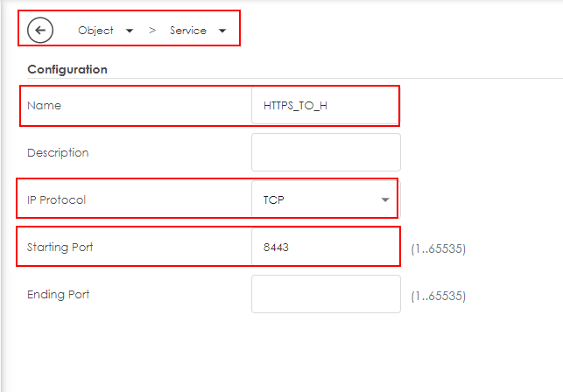Click the Starting Port range hint text
The width and height of the screenshot is (563, 392).
[438, 248]
